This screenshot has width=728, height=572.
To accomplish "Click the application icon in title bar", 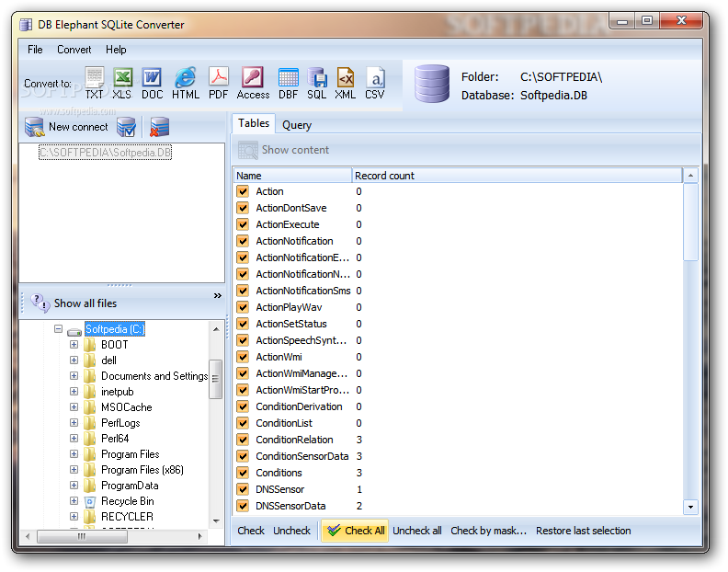I will click(x=26, y=24).
